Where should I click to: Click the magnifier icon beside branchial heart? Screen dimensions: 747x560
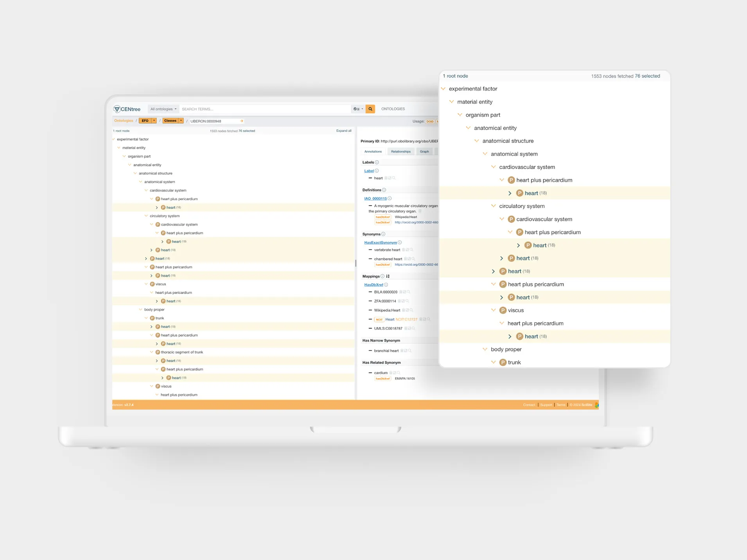coord(410,351)
